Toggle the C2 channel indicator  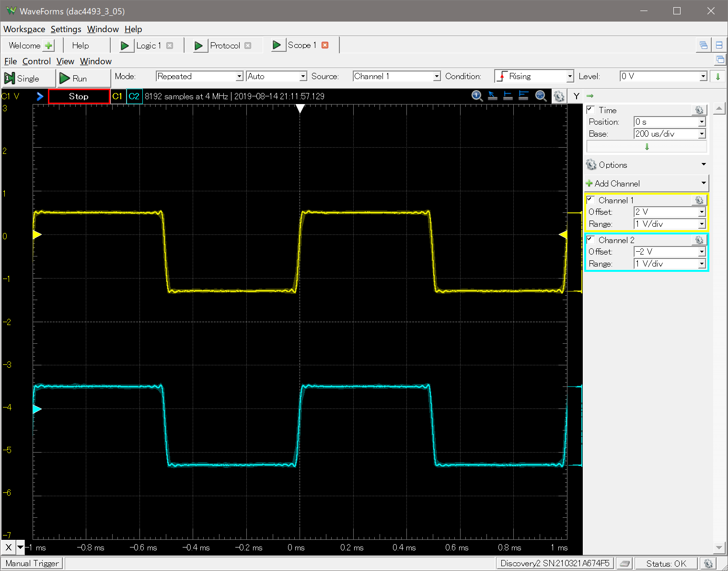(x=134, y=96)
